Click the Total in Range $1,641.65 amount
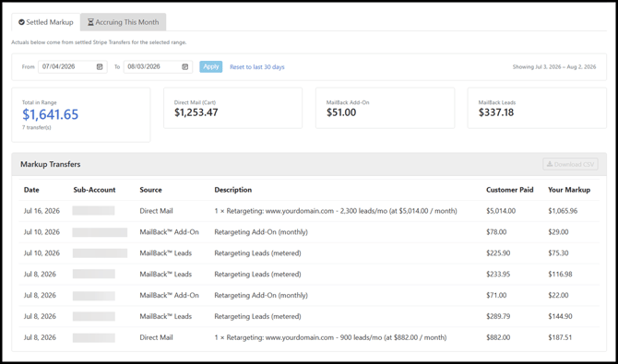618x364 pixels. click(51, 114)
